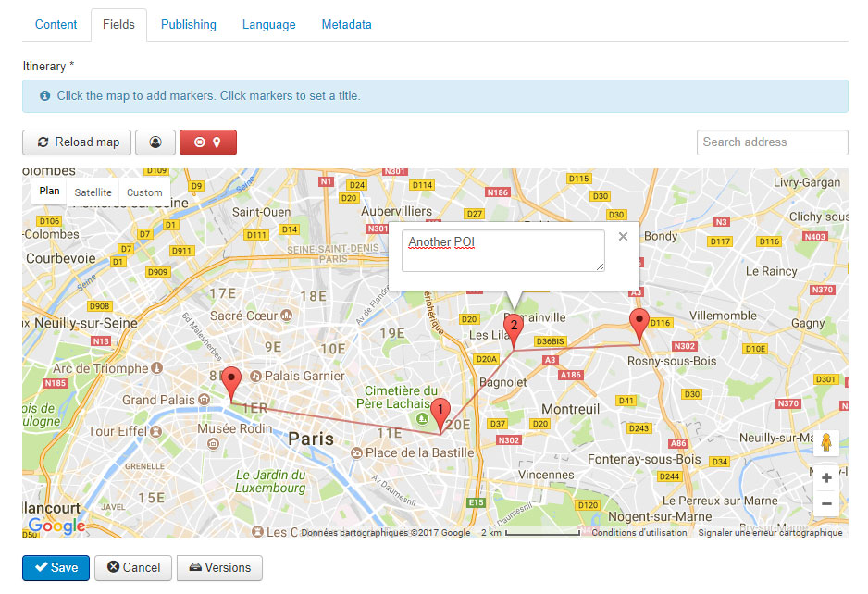Screen dimensions: 868x594
Task: Click the Gagny map label
Action: tap(808, 323)
